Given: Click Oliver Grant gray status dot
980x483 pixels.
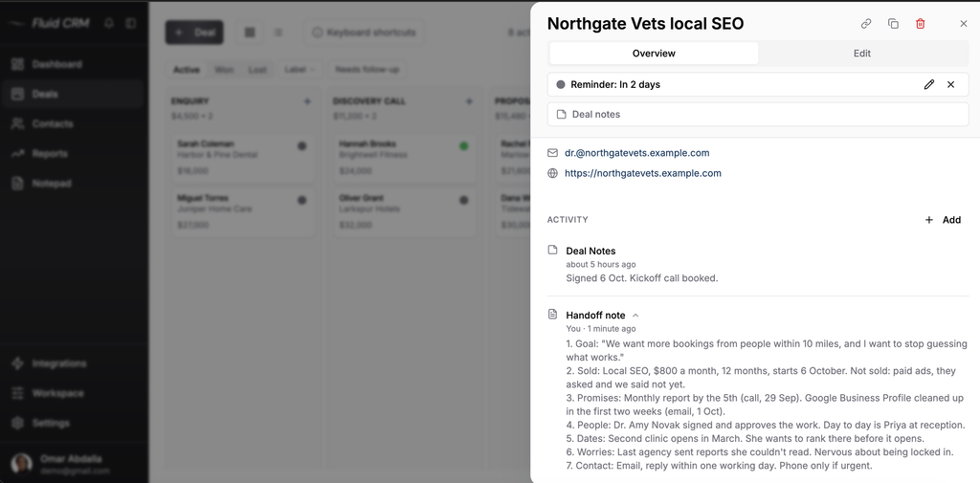Looking at the screenshot, I should coord(464,200).
